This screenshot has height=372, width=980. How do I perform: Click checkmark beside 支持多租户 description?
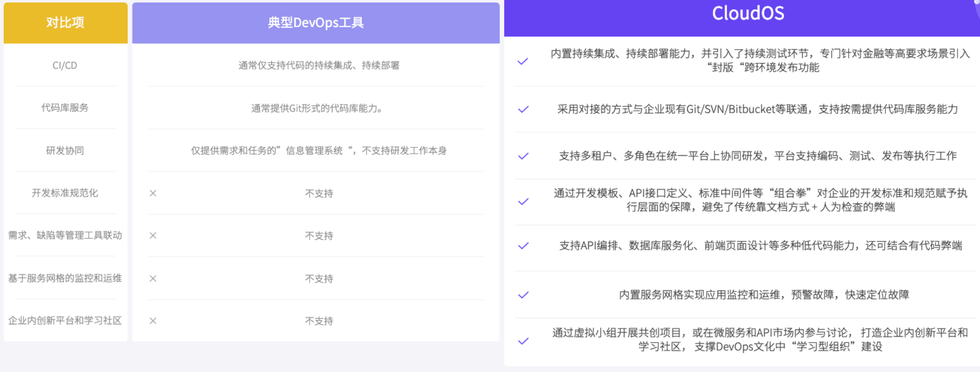pos(523,156)
